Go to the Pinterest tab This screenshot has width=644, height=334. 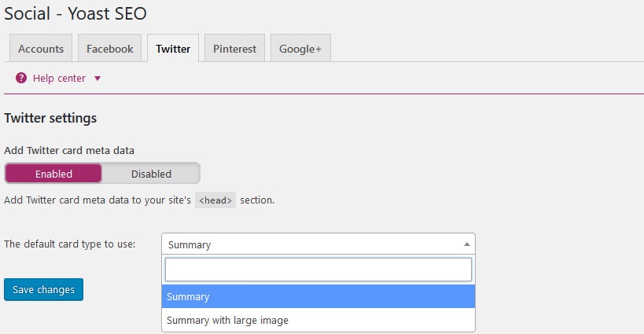(234, 49)
